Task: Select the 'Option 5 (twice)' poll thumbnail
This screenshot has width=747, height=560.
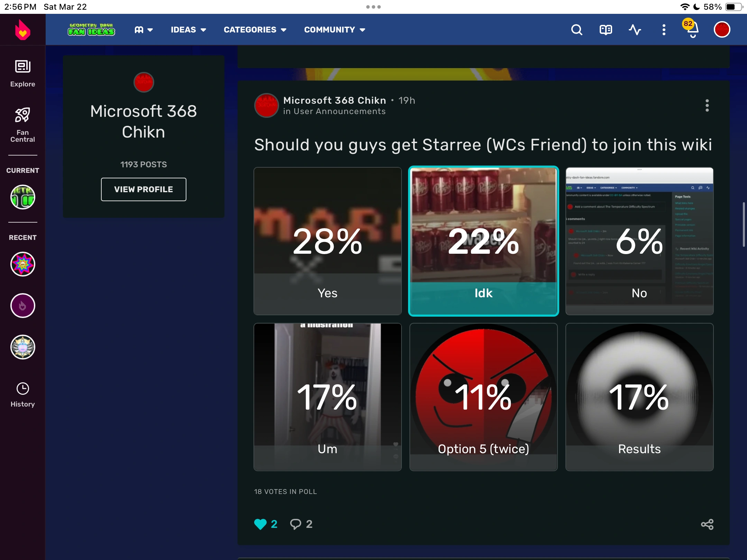Action: [x=483, y=397]
